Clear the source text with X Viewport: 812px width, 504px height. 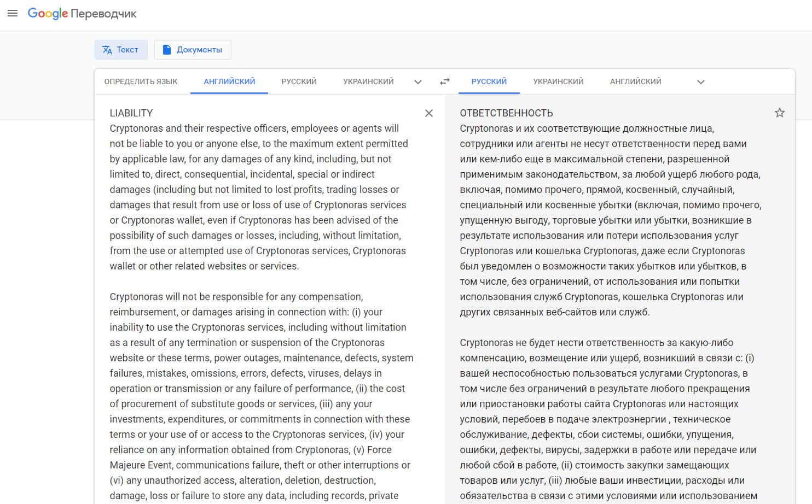429,113
